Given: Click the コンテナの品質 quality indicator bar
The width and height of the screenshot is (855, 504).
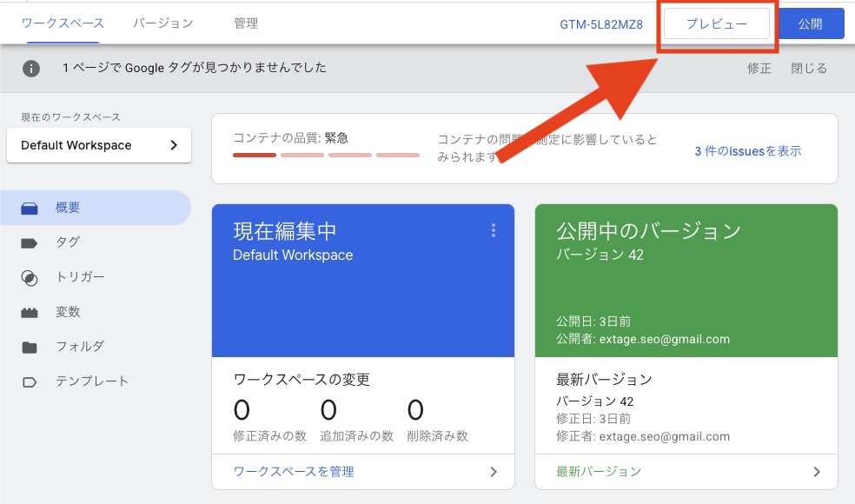Looking at the screenshot, I should (x=326, y=156).
